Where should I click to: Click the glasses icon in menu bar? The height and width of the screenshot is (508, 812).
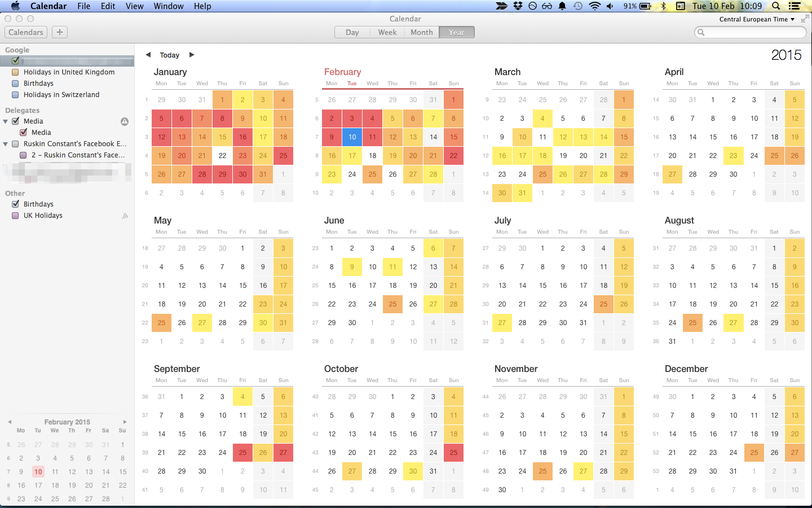pos(547,6)
